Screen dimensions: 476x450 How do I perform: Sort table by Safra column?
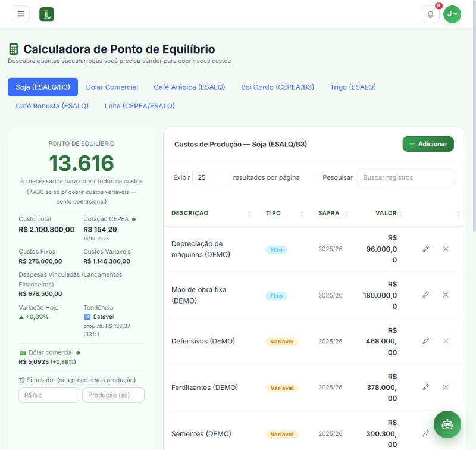(333, 213)
